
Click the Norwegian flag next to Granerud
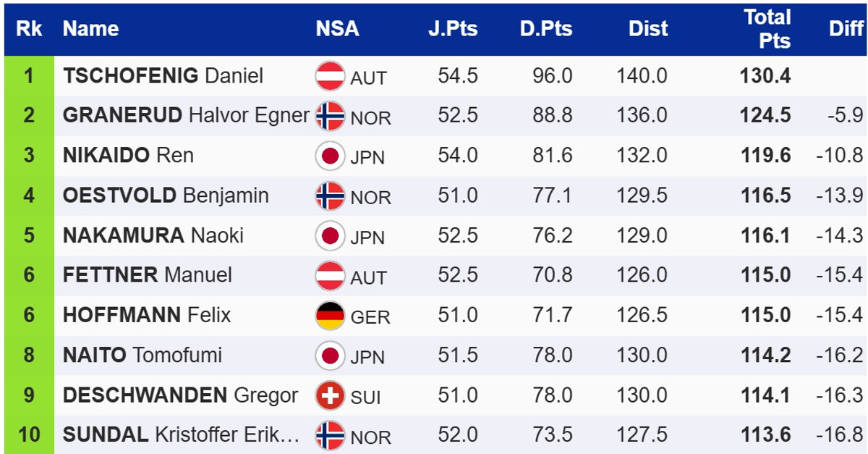point(330,116)
